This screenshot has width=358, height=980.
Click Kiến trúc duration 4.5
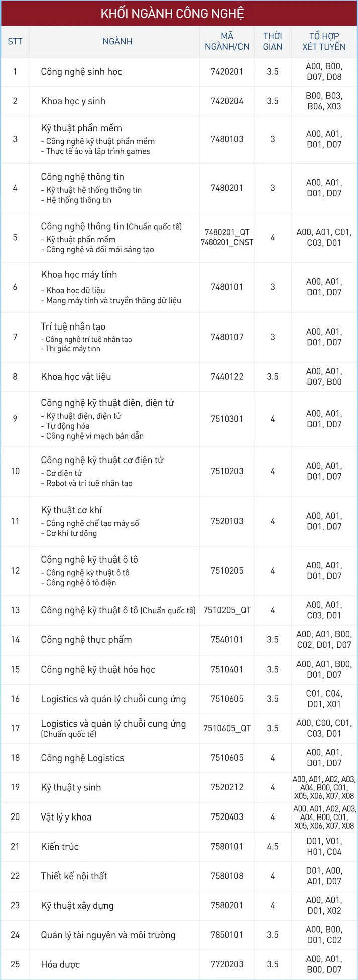[x=273, y=847]
